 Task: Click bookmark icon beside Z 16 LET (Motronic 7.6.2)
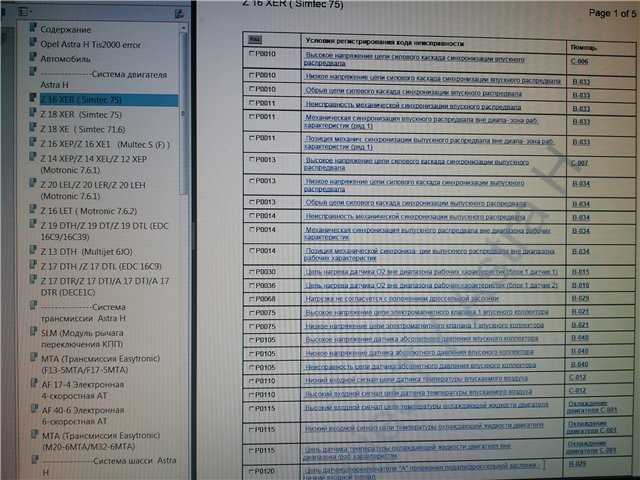33,209
